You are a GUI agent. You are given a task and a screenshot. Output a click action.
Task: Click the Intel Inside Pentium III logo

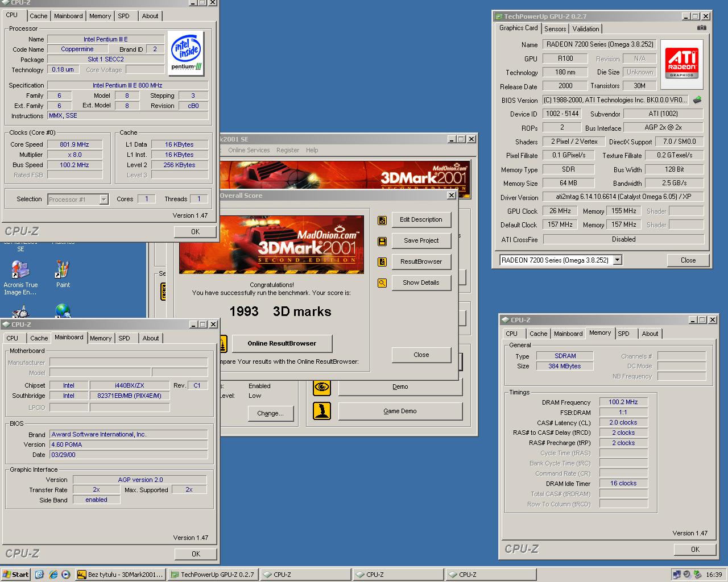[x=186, y=53]
